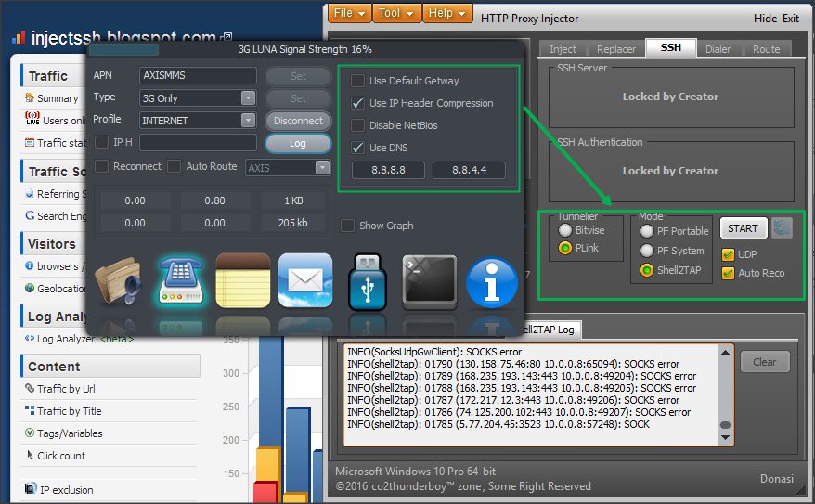
Task: Select PF Portable mode radio button
Action: click(647, 231)
